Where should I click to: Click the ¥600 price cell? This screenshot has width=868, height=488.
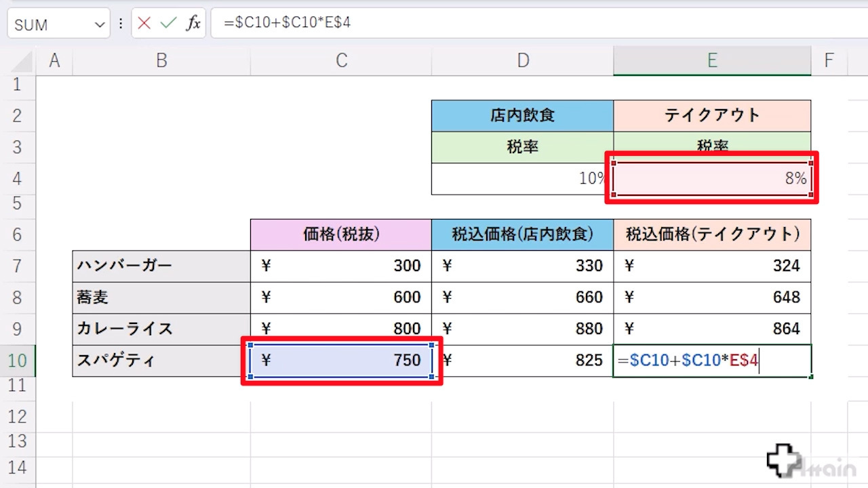coord(341,297)
